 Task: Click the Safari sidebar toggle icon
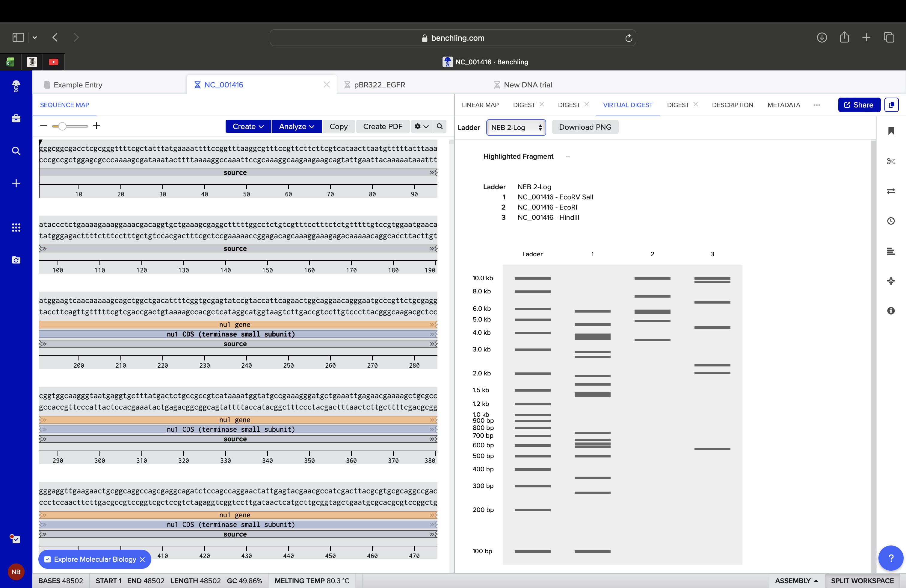point(18,37)
